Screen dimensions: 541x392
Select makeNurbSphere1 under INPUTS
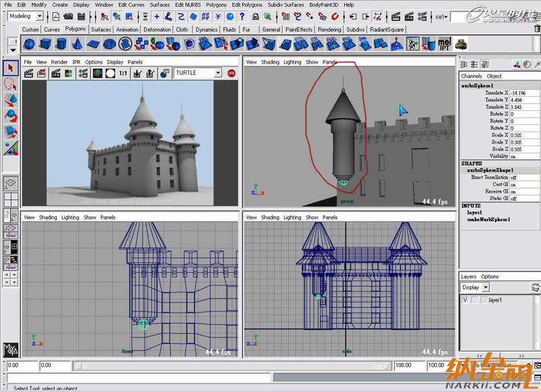point(488,219)
